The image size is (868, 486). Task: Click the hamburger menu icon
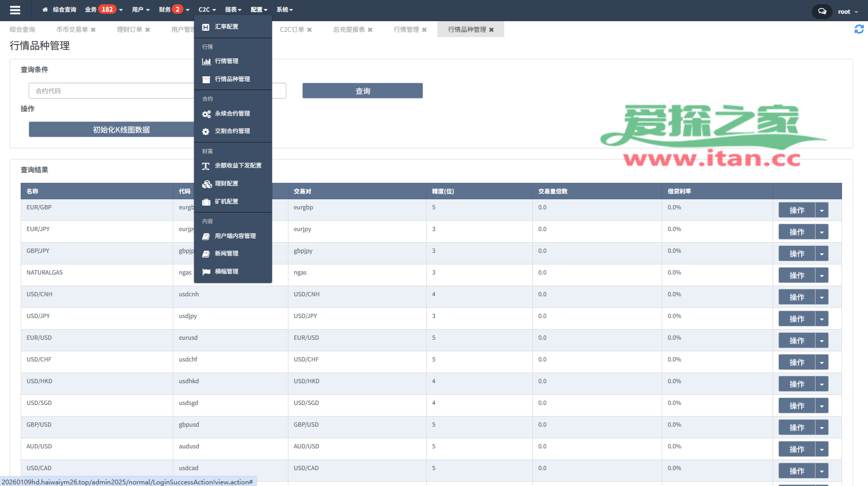[15, 10]
